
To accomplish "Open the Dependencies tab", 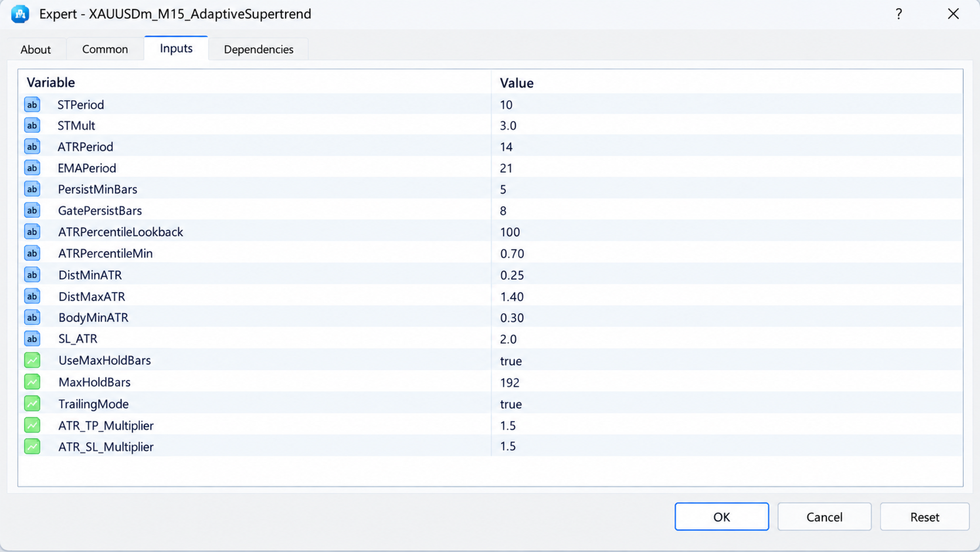I will click(x=259, y=49).
